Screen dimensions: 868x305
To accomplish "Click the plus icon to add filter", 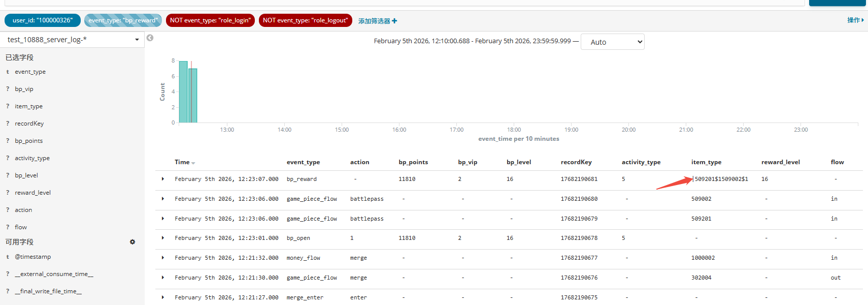I will point(394,21).
